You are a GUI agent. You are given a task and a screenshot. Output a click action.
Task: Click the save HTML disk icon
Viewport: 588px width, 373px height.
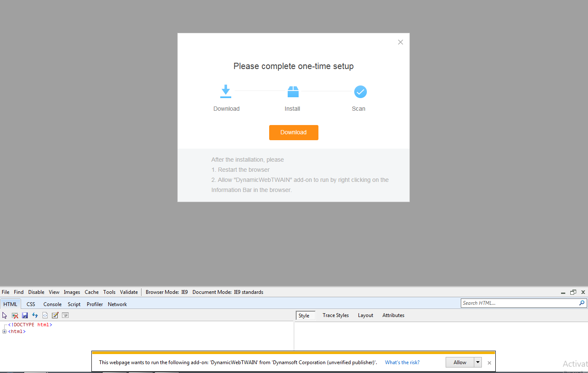tap(25, 315)
